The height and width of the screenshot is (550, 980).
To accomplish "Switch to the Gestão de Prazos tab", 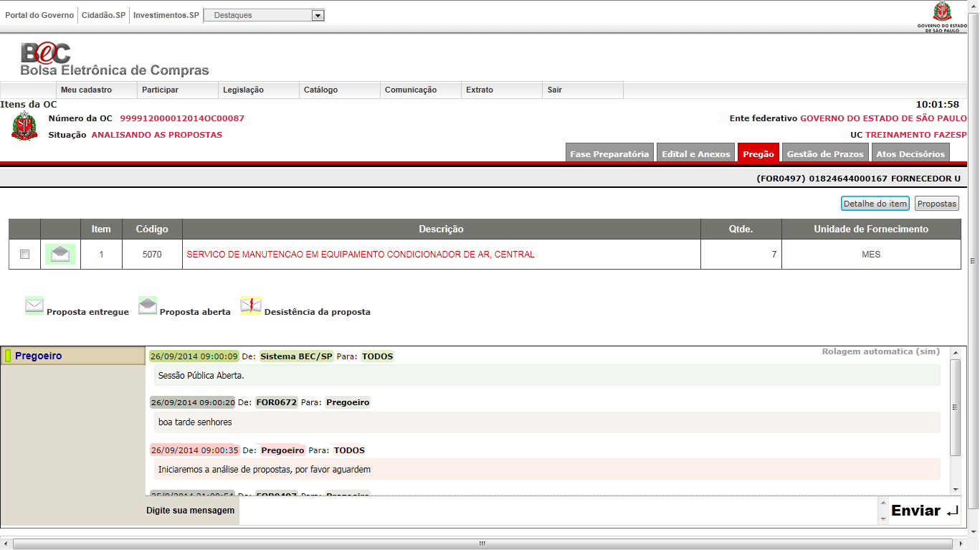I will click(825, 153).
